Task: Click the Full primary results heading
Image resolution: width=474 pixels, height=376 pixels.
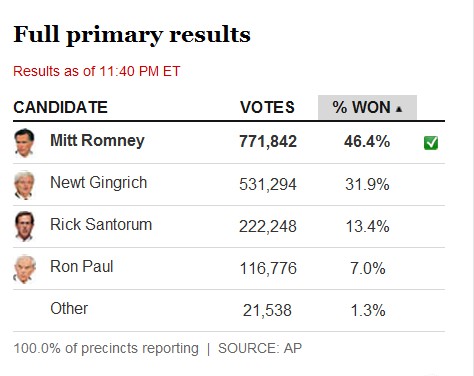Action: point(132,35)
